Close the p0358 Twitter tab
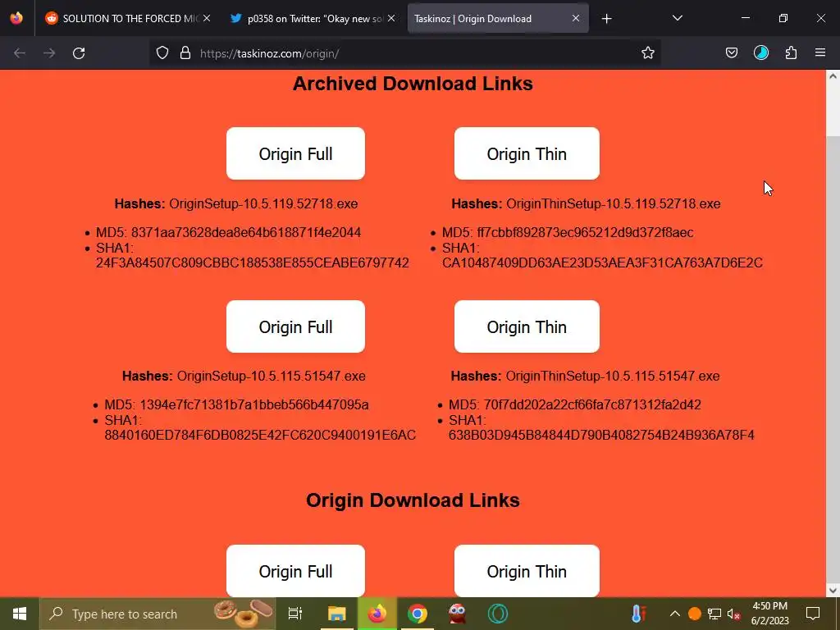 tap(391, 18)
